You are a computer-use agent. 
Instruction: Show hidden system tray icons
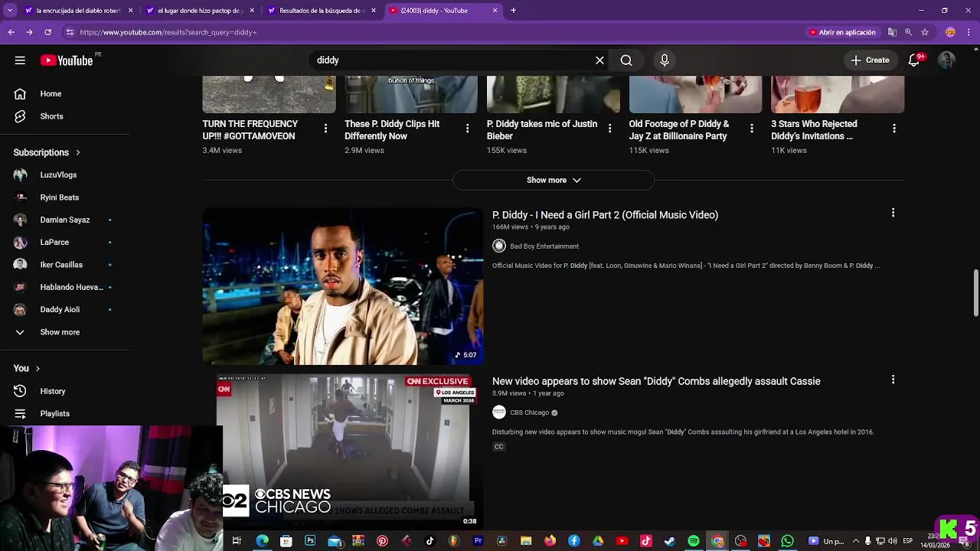[856, 541]
